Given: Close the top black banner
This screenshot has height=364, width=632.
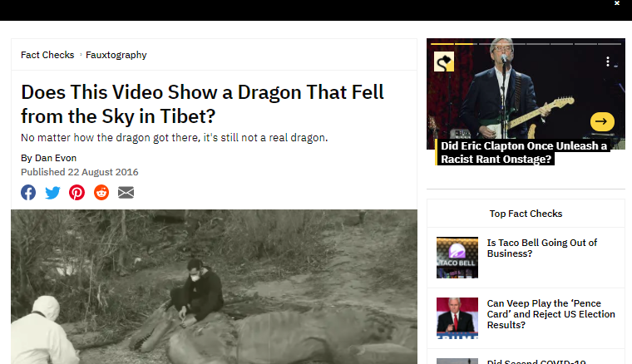Looking at the screenshot, I should 617,3.
